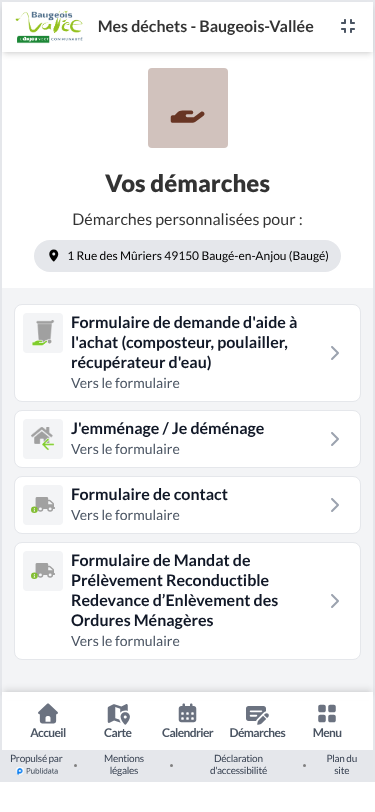The image size is (375, 812).
Task: Open the Menu grid icon
Action: pos(327,721)
